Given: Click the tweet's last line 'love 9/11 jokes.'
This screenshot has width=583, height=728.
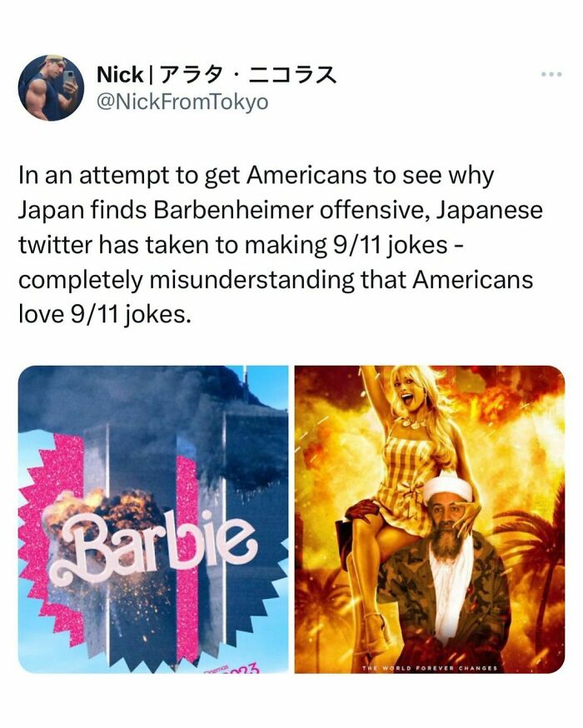Looking at the screenshot, I should 105,315.
